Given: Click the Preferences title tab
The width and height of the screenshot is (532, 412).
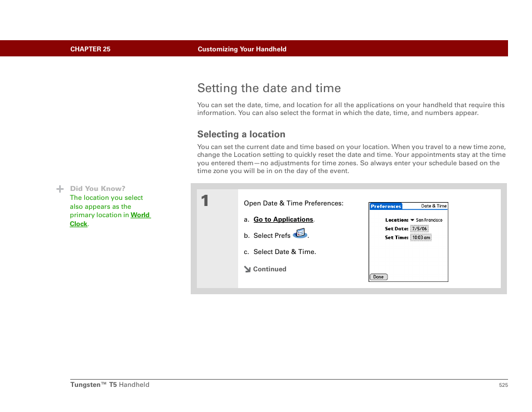Looking at the screenshot, I should [x=386, y=206].
